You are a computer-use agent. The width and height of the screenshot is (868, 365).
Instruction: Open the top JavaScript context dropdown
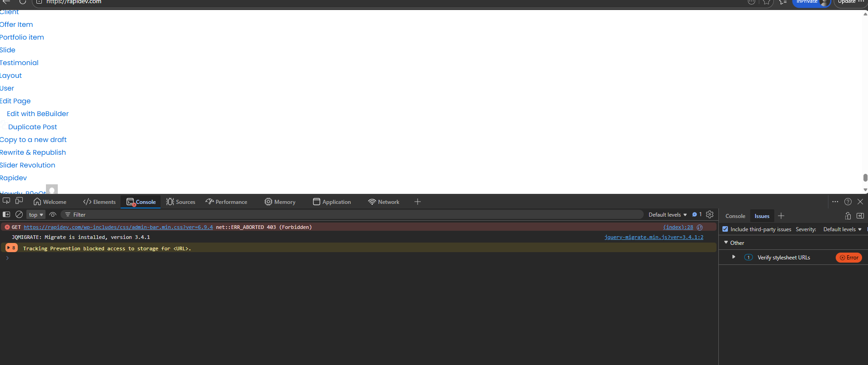(x=36, y=215)
